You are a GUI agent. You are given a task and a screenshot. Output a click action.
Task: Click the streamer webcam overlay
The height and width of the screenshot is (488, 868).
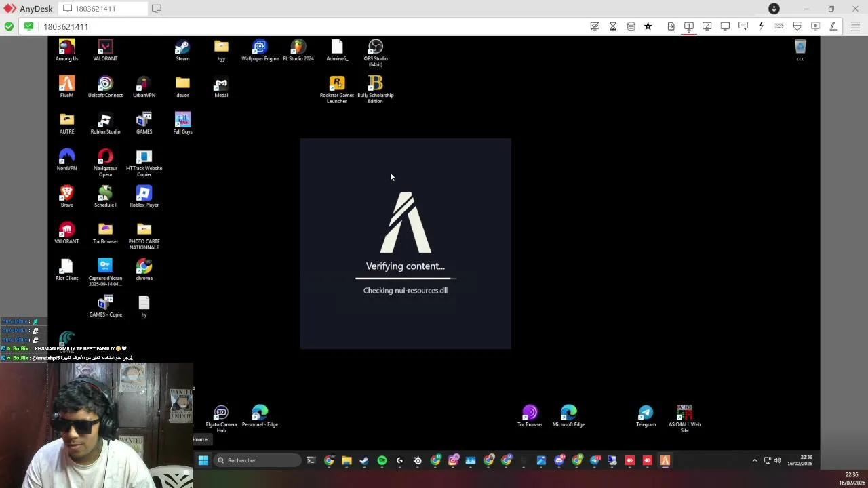97,425
